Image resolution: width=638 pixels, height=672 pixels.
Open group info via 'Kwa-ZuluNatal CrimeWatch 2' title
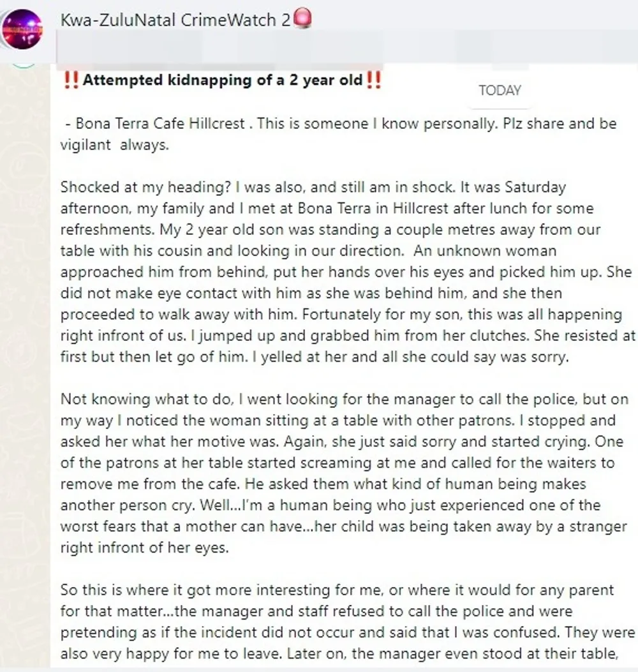(x=175, y=20)
